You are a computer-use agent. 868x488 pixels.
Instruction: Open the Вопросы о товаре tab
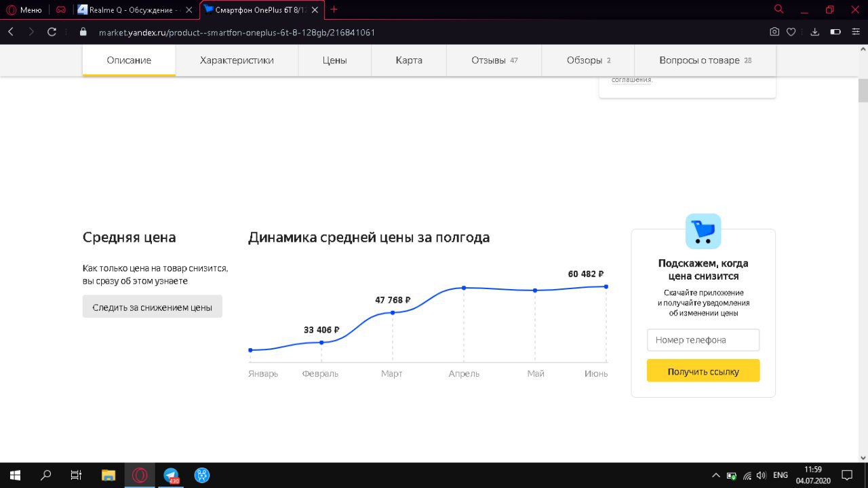[x=705, y=60]
